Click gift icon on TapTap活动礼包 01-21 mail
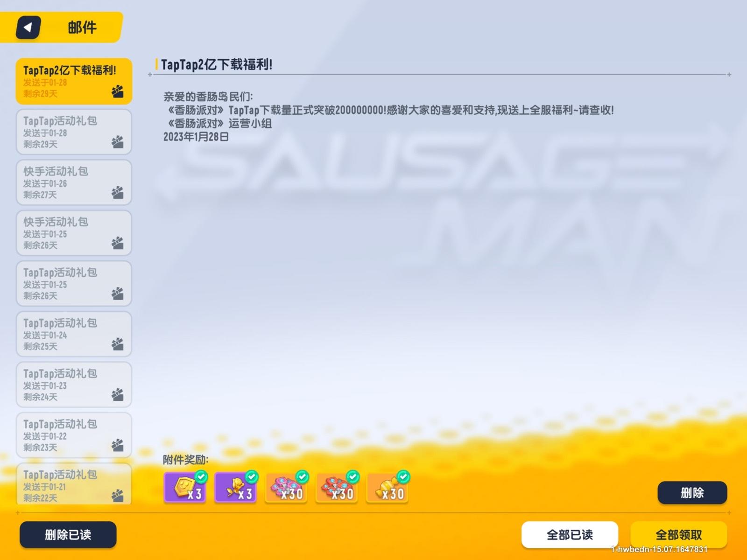 [x=118, y=496]
